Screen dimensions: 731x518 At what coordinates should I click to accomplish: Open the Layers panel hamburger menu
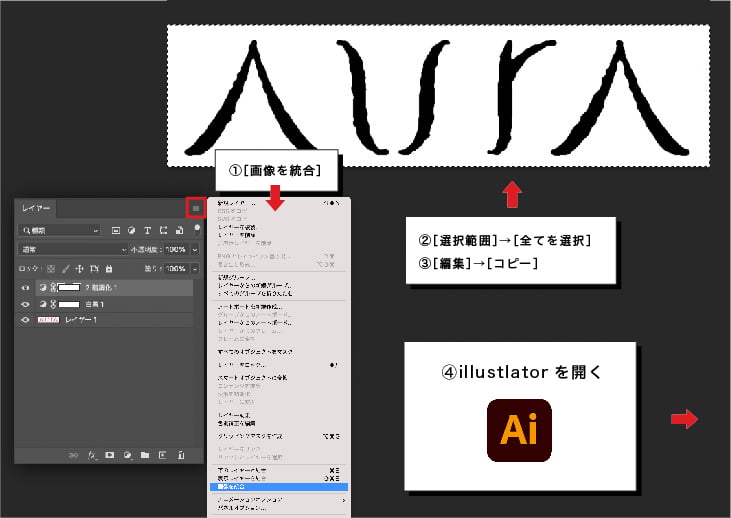tap(196, 208)
